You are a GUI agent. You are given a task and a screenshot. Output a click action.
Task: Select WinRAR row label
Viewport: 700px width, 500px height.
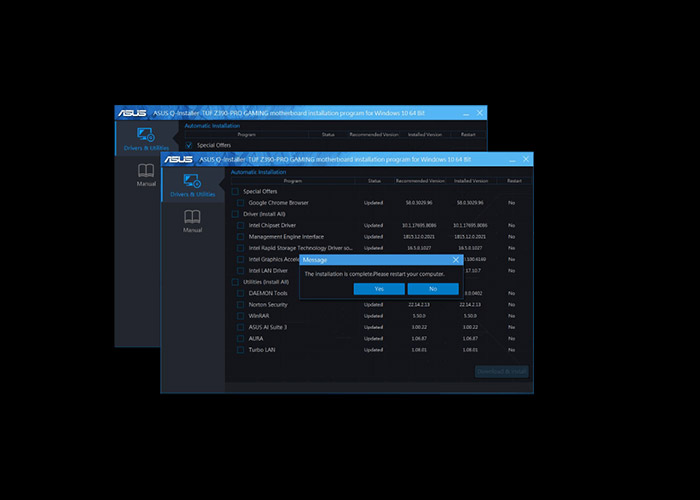259,316
